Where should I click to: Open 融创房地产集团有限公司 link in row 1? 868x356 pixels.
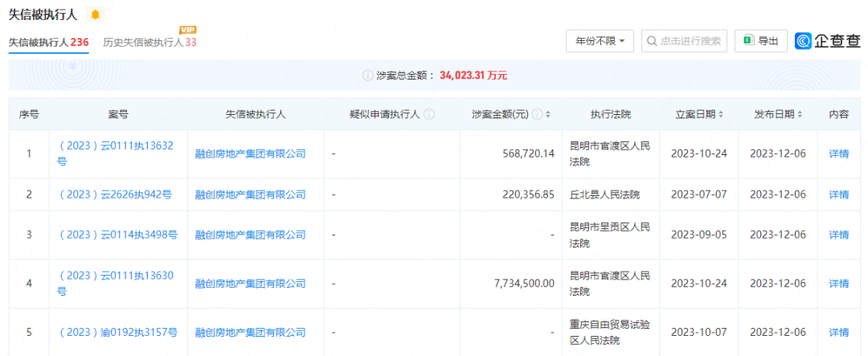tap(250, 154)
